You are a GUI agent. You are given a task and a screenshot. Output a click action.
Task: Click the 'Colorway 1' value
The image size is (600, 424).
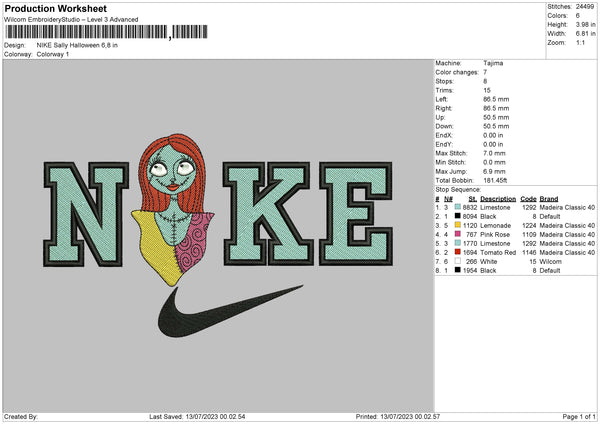[x=53, y=54]
